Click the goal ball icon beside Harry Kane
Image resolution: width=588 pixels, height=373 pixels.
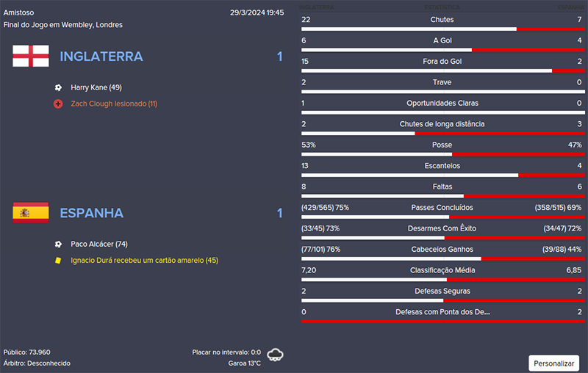58,87
